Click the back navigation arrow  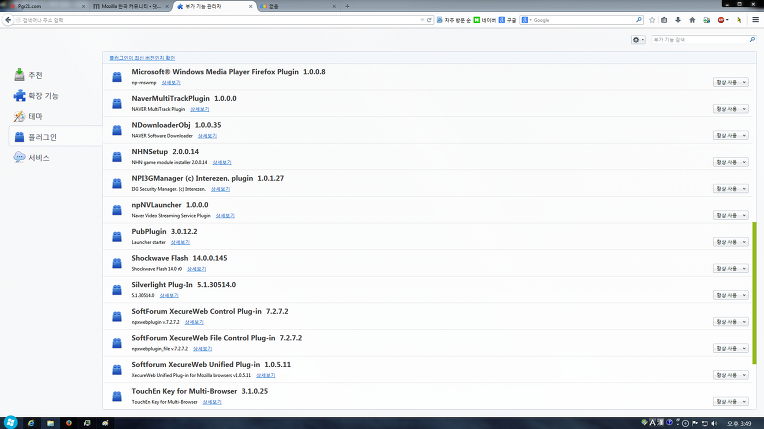click(8, 19)
